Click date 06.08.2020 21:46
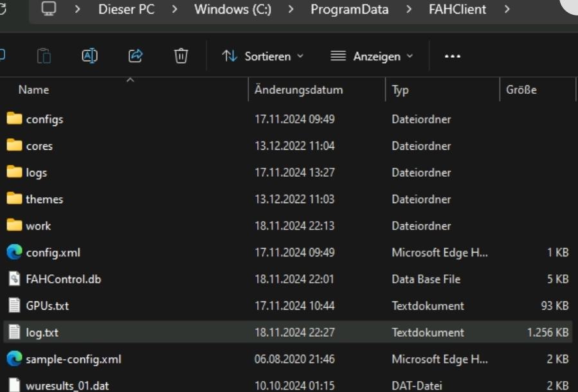This screenshot has width=578, height=392. tap(294, 359)
